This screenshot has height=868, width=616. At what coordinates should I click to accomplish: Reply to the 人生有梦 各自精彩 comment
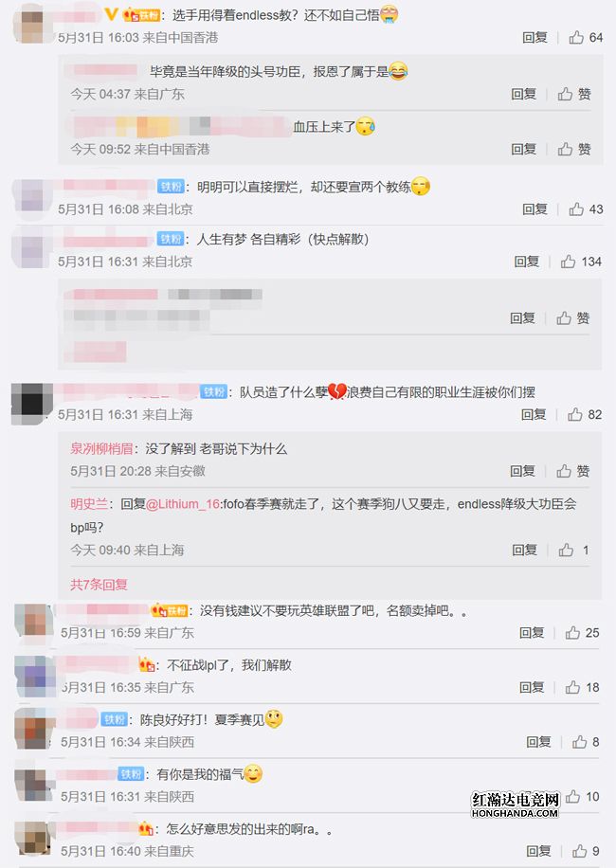[526, 262]
